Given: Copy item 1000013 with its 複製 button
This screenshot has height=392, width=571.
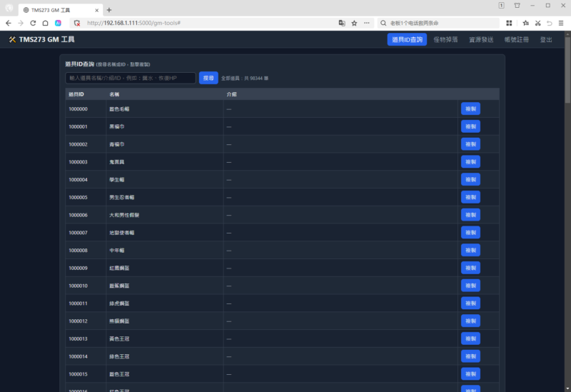Looking at the screenshot, I should (x=470, y=338).
